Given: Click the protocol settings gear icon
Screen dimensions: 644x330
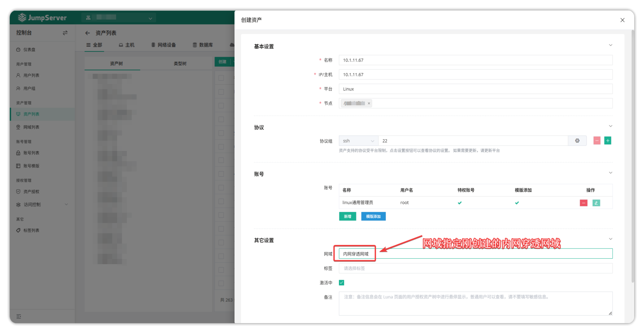Looking at the screenshot, I should coord(577,141).
